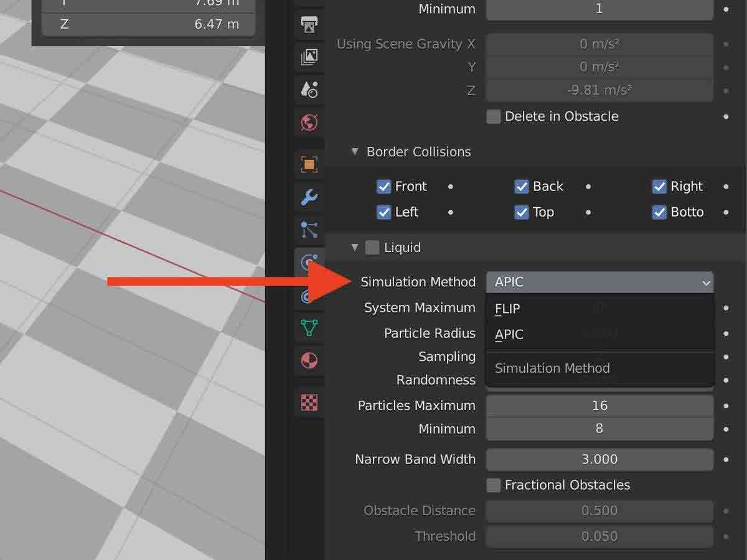Uncheck the Right border collision checkbox
The width and height of the screenshot is (747, 560).
(659, 187)
